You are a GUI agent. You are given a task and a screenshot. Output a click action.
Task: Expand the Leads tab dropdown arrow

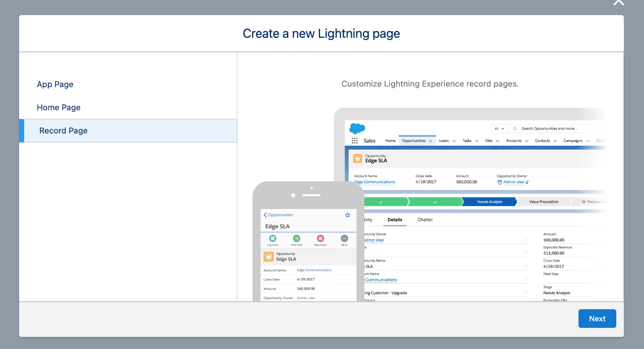pos(454,141)
